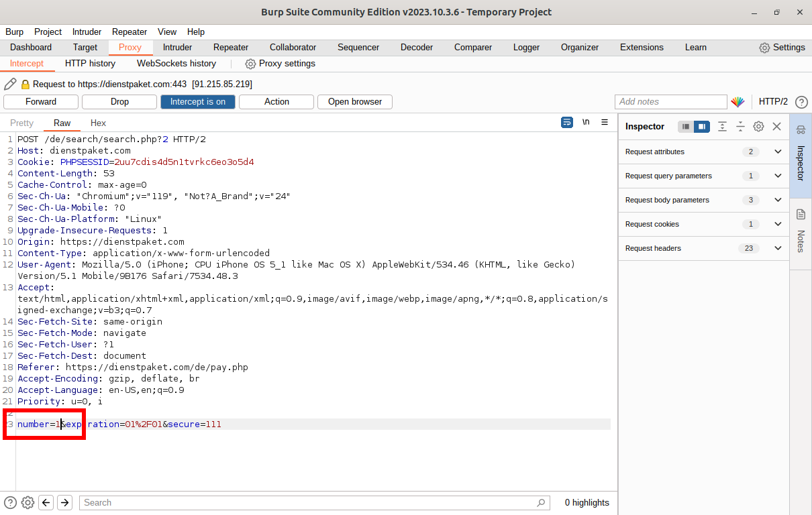
Task: Turn off the Intercept is on toggle
Action: coord(197,102)
